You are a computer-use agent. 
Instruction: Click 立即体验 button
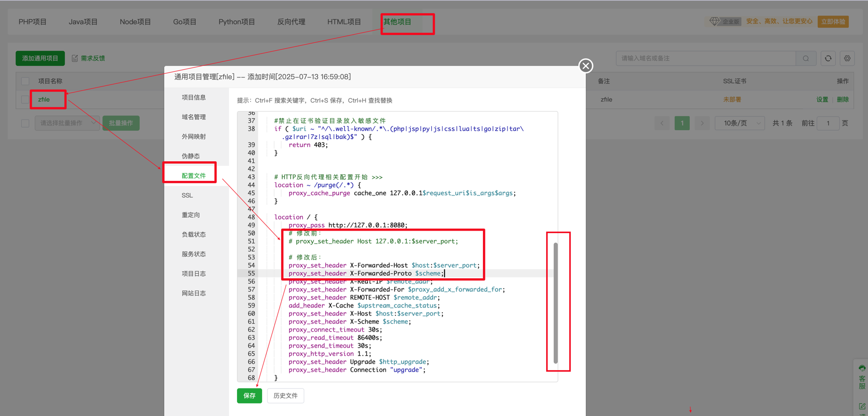coord(833,22)
